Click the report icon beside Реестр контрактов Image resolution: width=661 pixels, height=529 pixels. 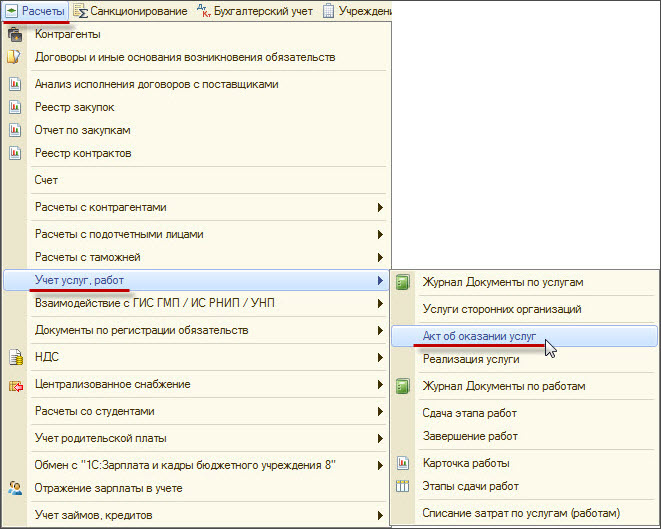point(15,153)
